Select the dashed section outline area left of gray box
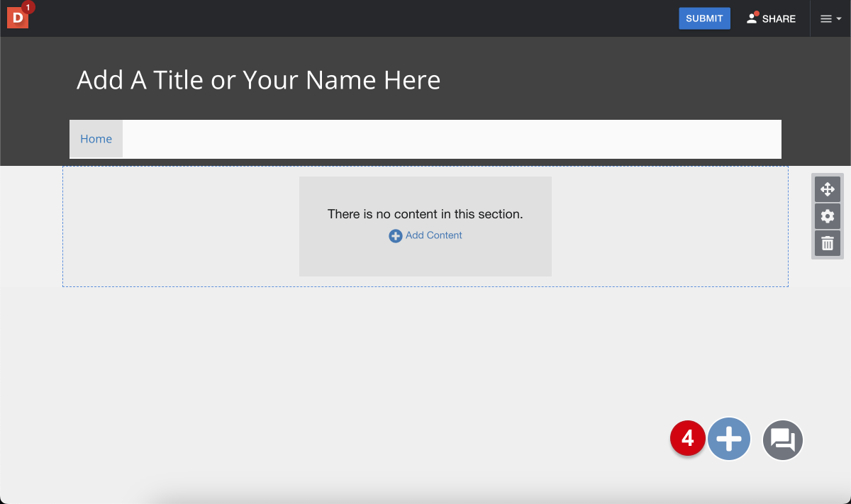Viewport: 851px width, 504px height. pos(181,227)
